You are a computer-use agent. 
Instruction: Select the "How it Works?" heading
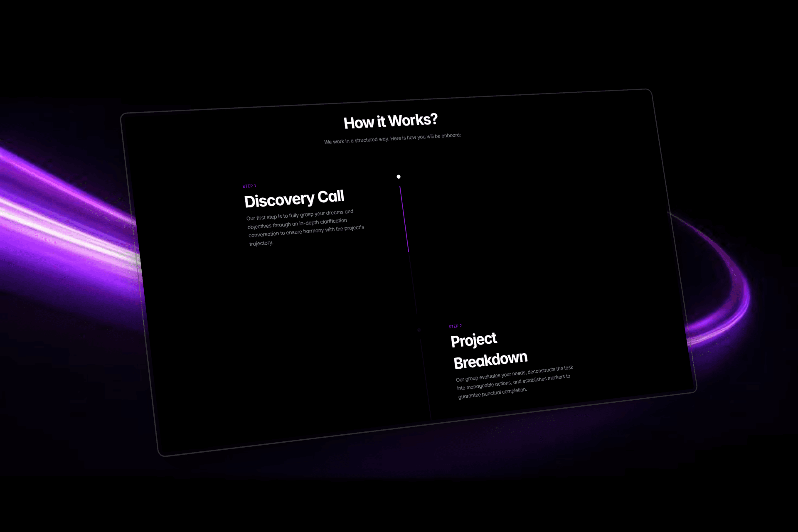pos(390,121)
